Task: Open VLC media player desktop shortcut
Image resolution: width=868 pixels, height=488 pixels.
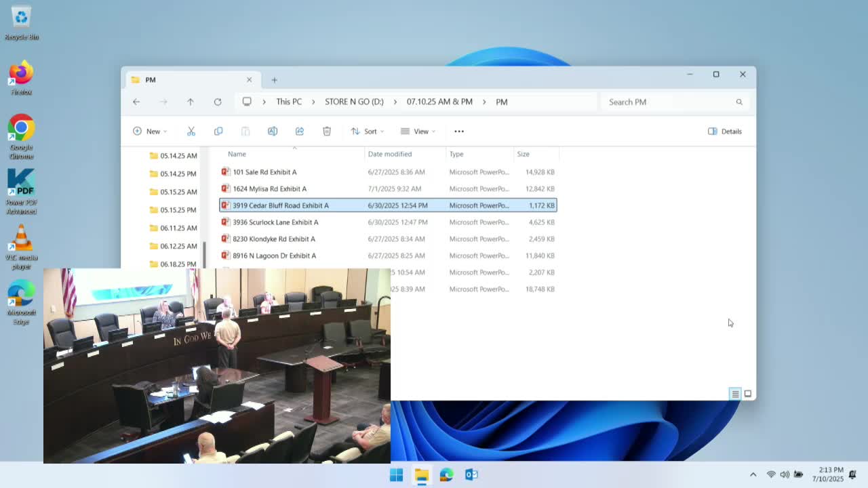Action: 21,247
